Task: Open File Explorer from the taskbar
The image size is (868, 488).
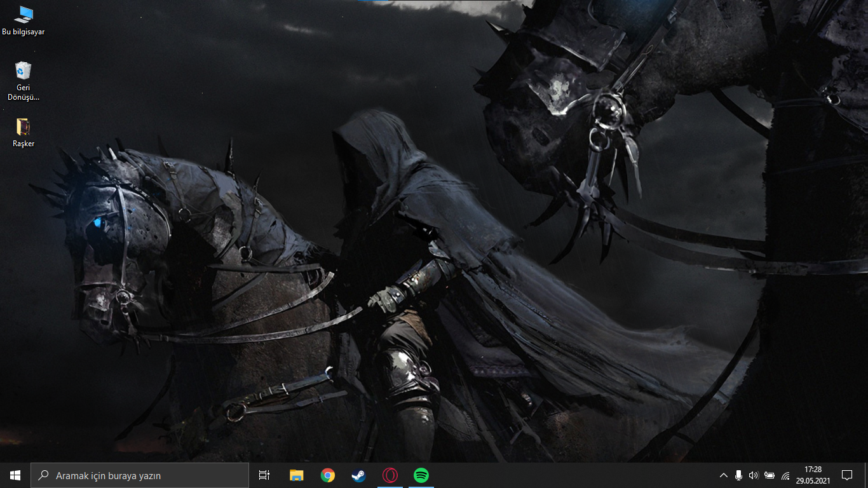Action: (x=296, y=475)
